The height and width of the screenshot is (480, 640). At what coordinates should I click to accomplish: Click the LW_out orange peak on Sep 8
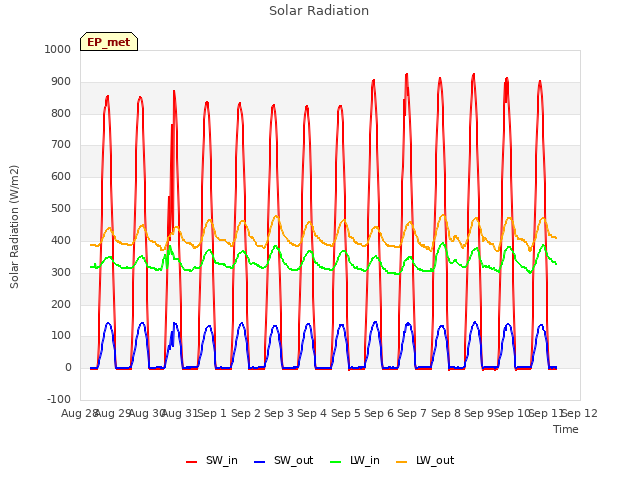[444, 215]
